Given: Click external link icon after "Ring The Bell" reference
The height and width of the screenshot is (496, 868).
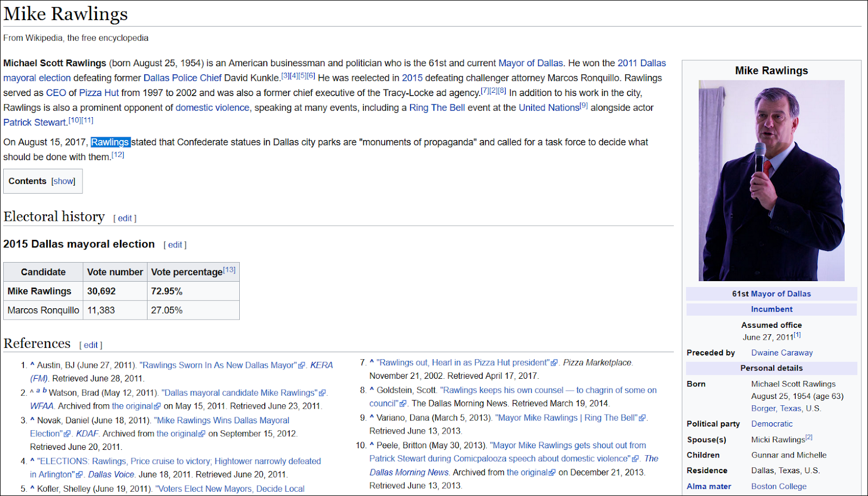Looking at the screenshot, I should (x=642, y=418).
